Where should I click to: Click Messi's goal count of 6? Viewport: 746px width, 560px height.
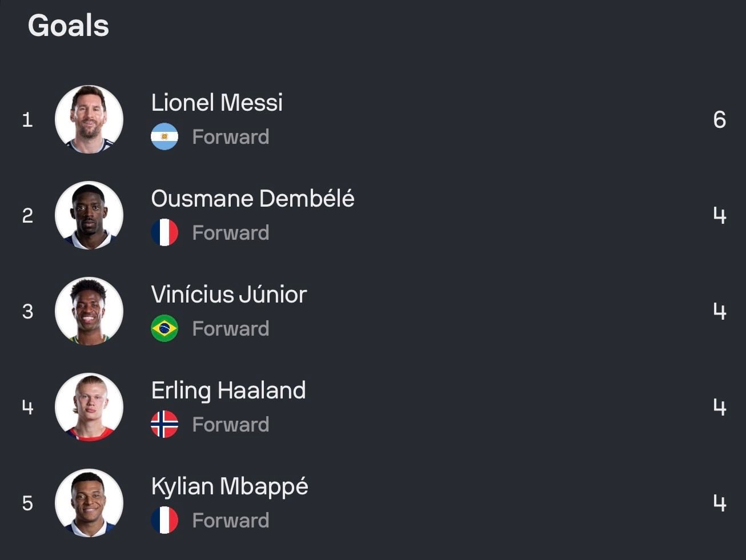tap(720, 119)
